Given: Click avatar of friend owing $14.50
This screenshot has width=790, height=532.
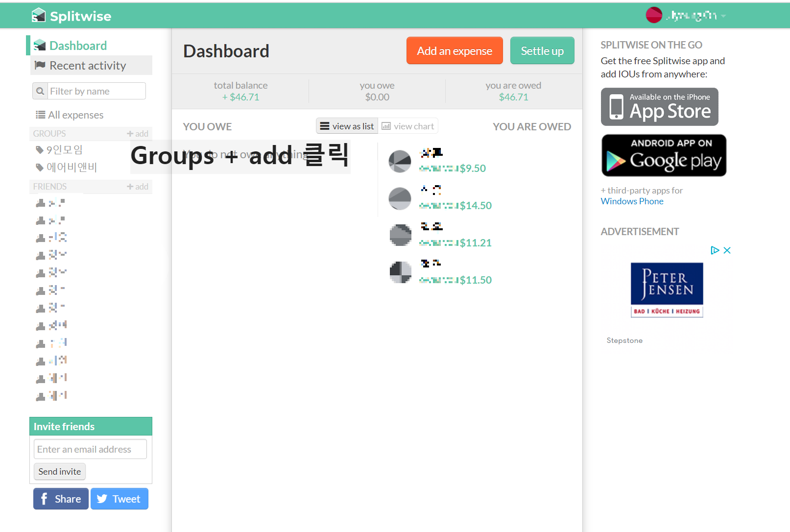Looking at the screenshot, I should 400,198.
